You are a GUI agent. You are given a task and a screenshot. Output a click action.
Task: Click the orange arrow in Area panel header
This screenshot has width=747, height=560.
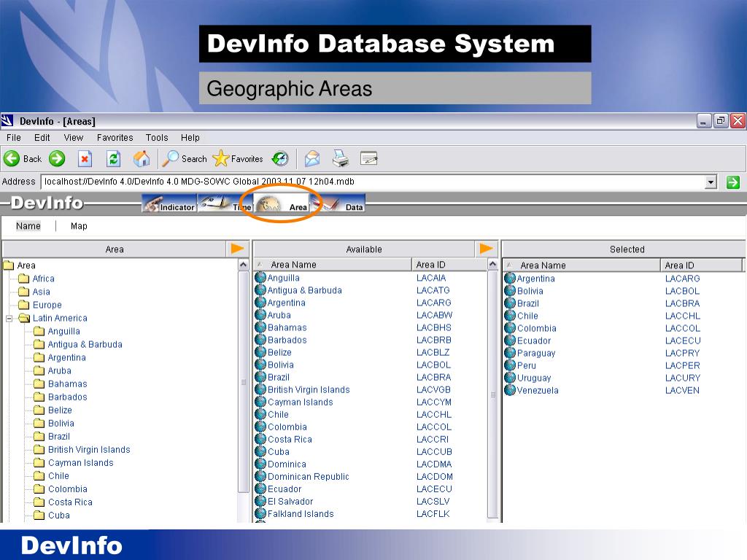coord(237,249)
